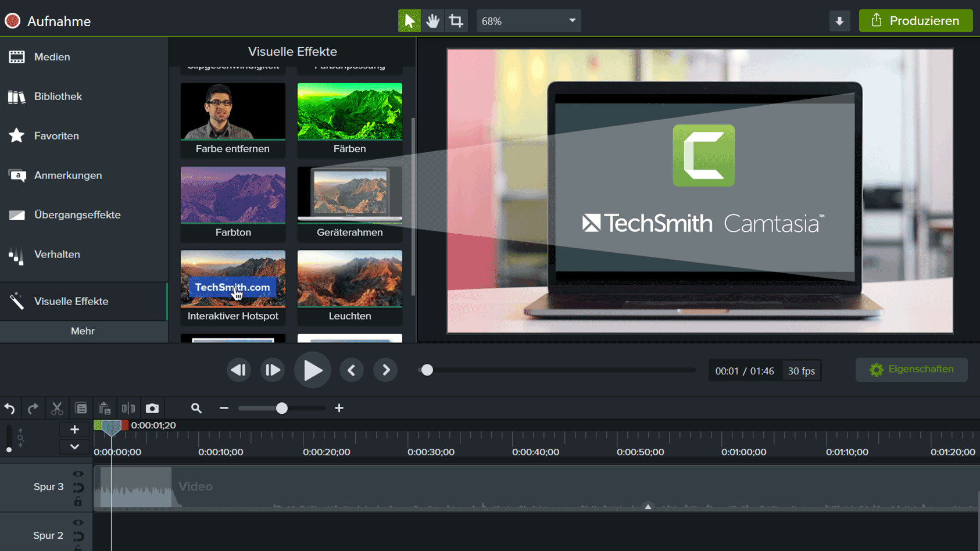Select the split tool in the timeline toolbar

(x=128, y=408)
